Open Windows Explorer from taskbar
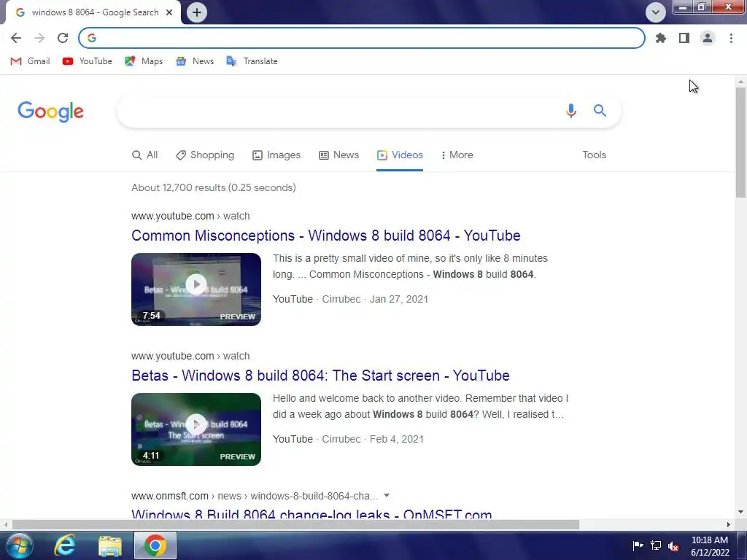The image size is (747, 560). [x=110, y=545]
